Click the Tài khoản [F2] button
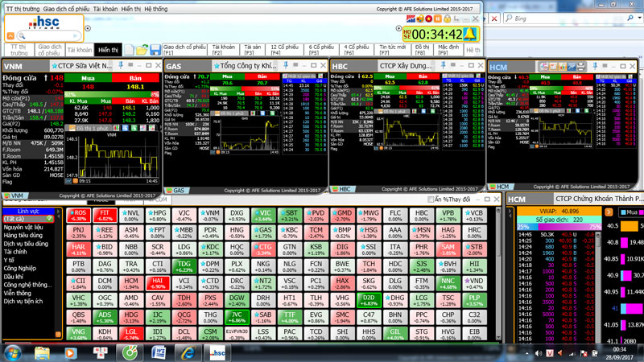 click(224, 50)
